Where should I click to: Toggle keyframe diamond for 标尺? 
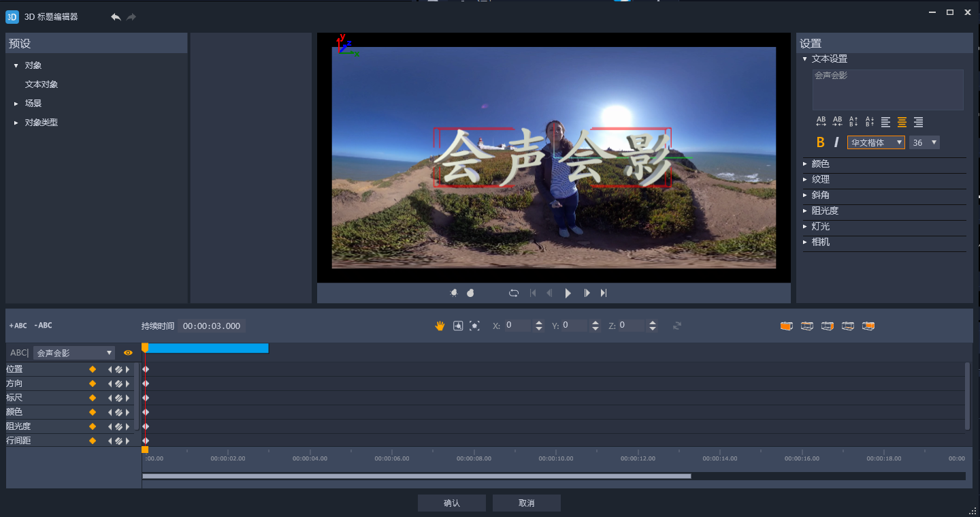(93, 398)
